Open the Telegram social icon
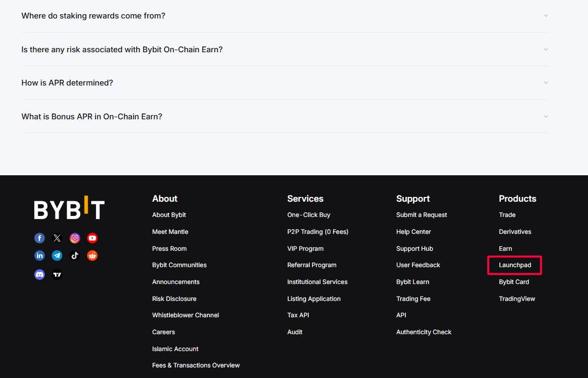Screen dimensions: 588x378 [57, 256]
